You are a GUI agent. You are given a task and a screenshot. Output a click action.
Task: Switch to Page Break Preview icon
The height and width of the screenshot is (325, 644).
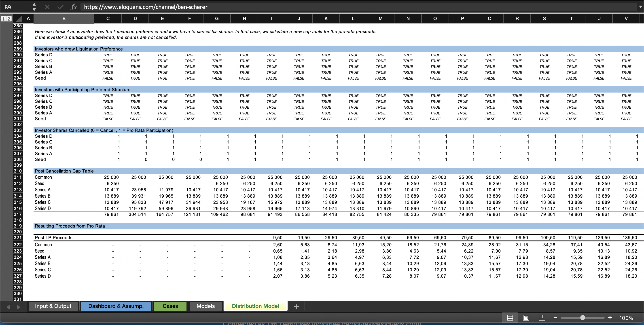[x=542, y=317]
